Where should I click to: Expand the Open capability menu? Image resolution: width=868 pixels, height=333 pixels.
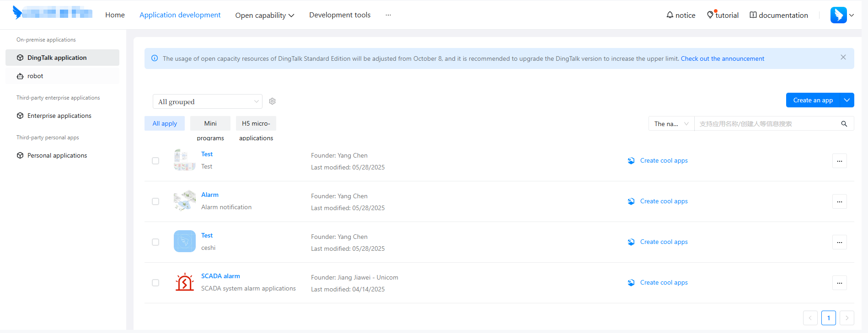(x=264, y=15)
